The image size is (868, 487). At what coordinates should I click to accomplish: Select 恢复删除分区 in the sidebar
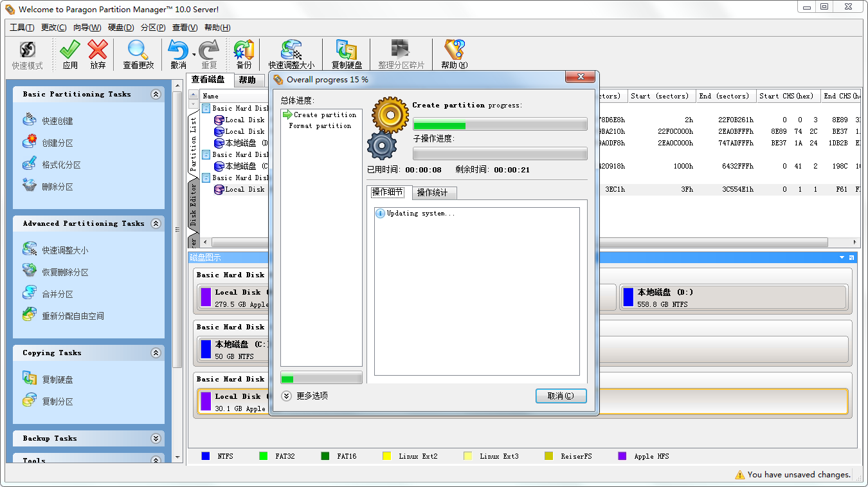pos(66,272)
